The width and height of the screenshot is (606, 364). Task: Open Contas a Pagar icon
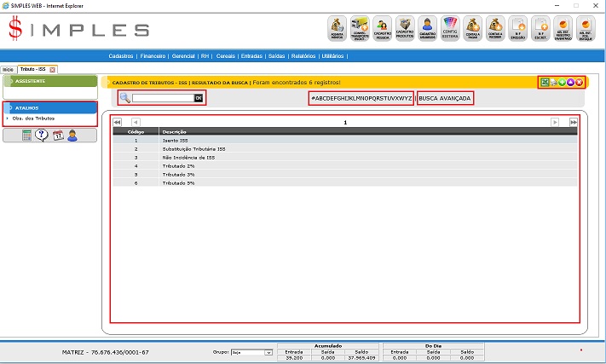[x=473, y=29]
